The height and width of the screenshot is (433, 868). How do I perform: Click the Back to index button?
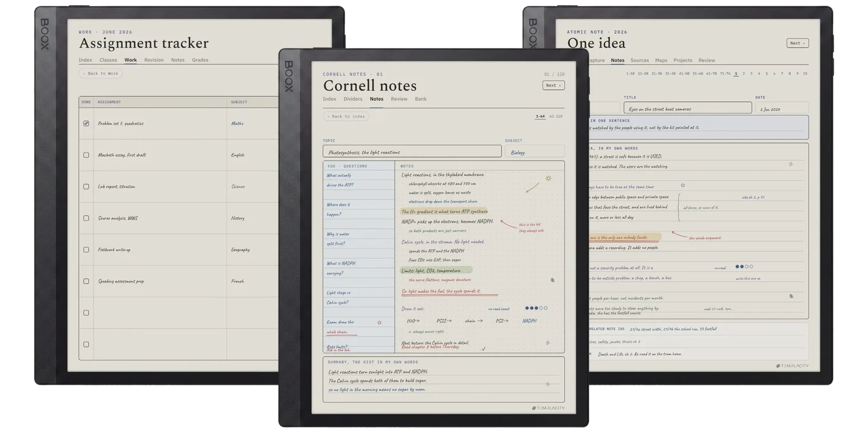click(346, 116)
